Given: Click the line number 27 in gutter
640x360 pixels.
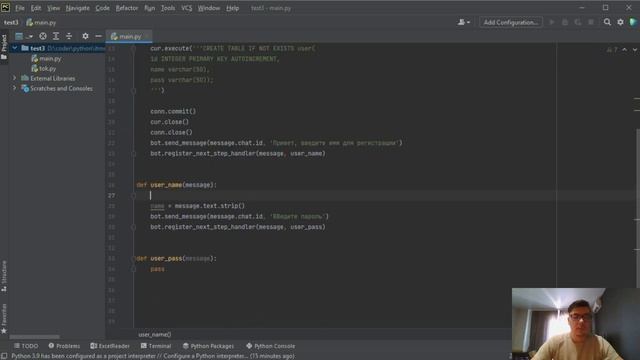Looking at the screenshot, I should click(x=111, y=196).
